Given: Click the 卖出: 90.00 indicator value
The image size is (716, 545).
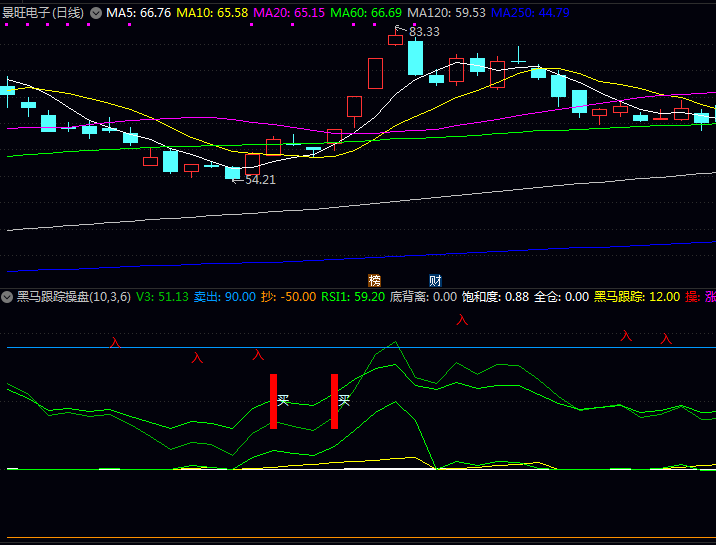Looking at the screenshot, I should 225,297.
